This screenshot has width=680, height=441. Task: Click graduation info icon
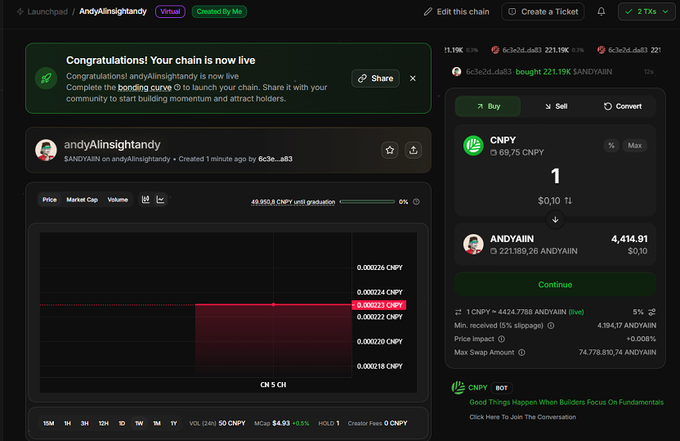[416, 202]
